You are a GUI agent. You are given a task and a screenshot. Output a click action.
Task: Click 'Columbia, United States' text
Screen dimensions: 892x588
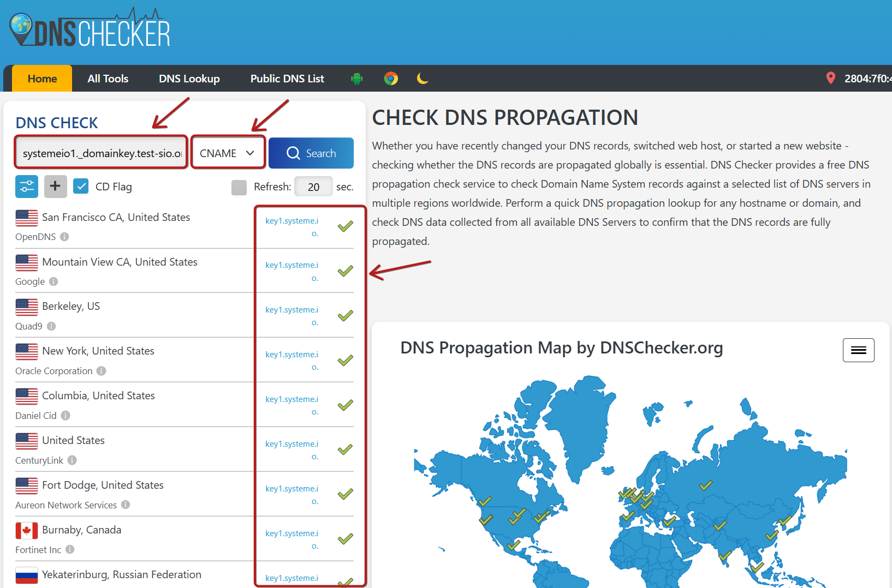click(x=98, y=396)
